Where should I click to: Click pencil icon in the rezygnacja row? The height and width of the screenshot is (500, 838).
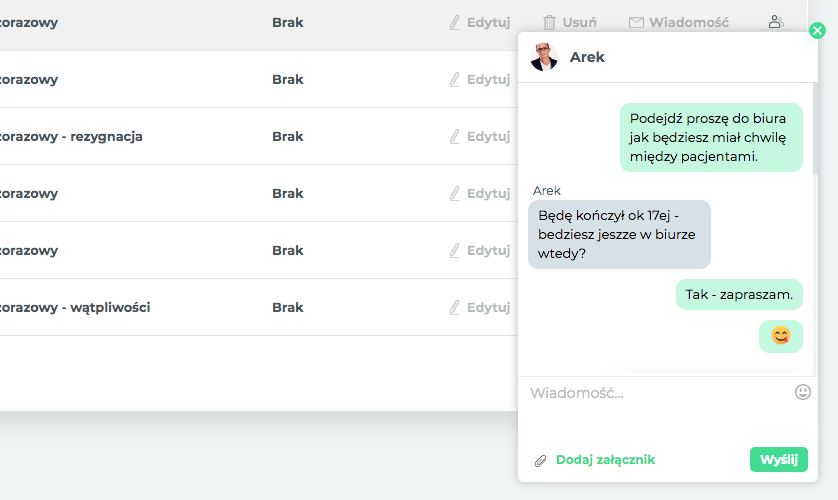[454, 136]
